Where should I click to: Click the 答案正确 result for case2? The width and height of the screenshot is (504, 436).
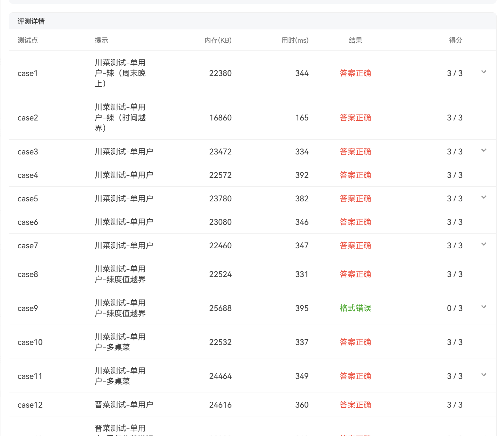(x=355, y=118)
